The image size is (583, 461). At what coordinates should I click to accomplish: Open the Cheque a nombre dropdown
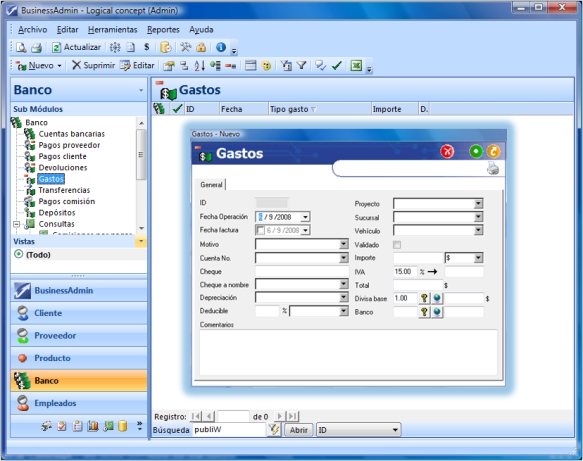(344, 284)
